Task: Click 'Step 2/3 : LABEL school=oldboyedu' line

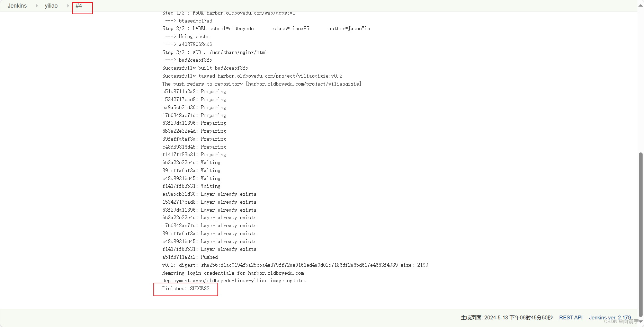Action: click(x=266, y=28)
